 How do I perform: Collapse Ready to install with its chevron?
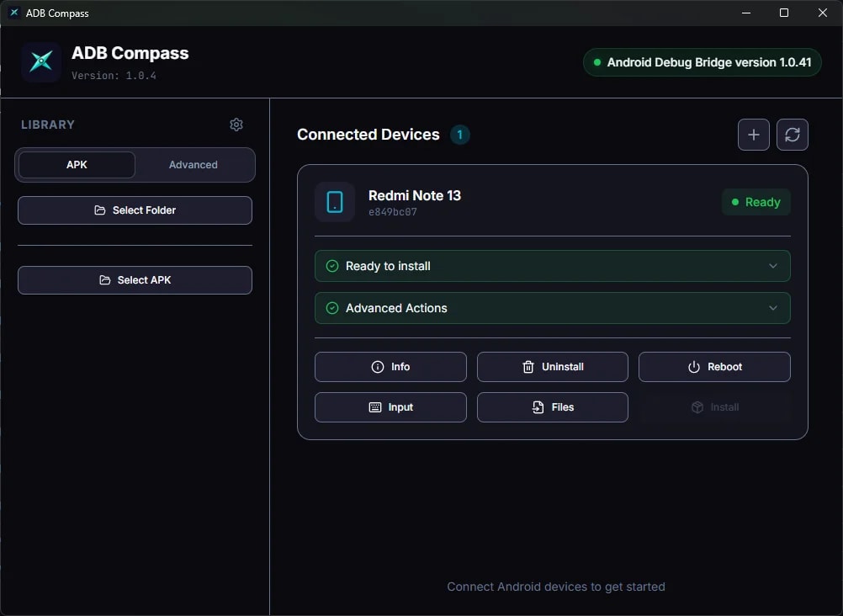[x=772, y=265]
